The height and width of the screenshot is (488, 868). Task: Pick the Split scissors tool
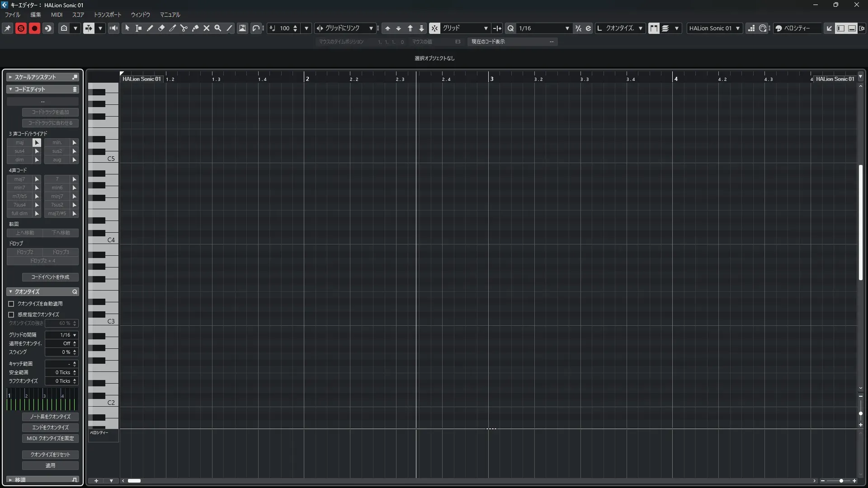point(184,28)
